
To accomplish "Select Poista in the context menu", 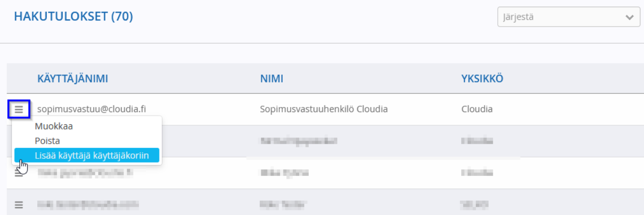I will click(x=47, y=141).
